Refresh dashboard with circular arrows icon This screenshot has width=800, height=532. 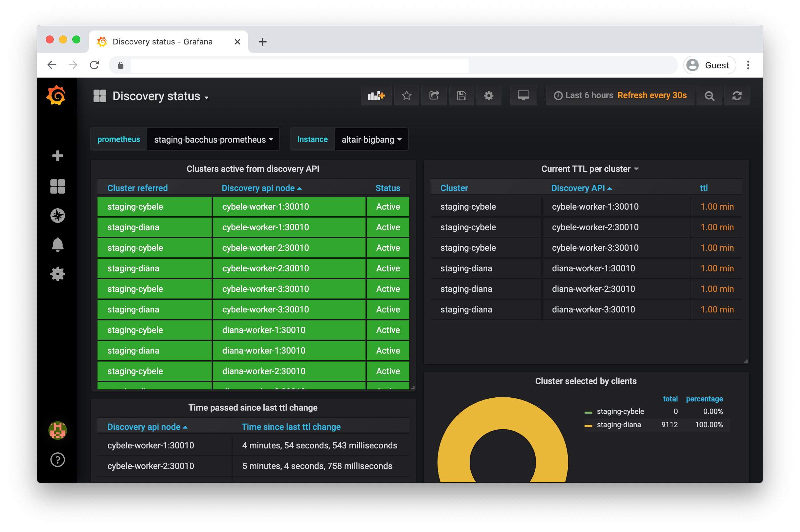click(x=737, y=96)
